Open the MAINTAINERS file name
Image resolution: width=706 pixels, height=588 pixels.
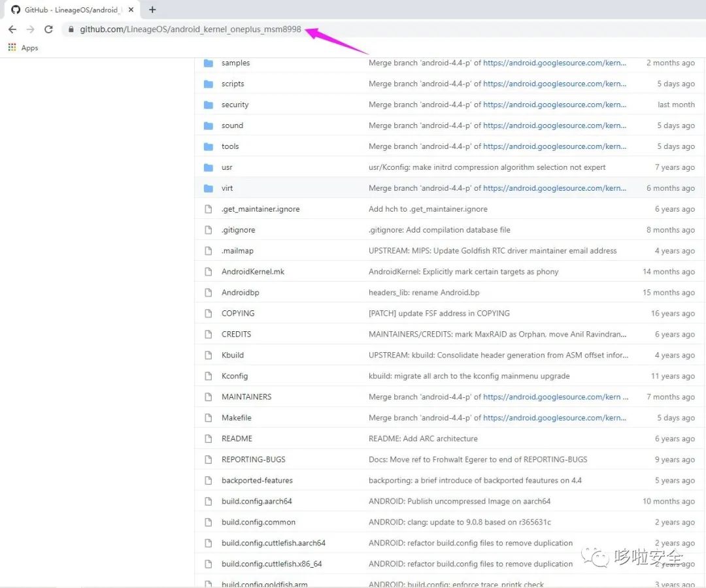click(x=246, y=397)
